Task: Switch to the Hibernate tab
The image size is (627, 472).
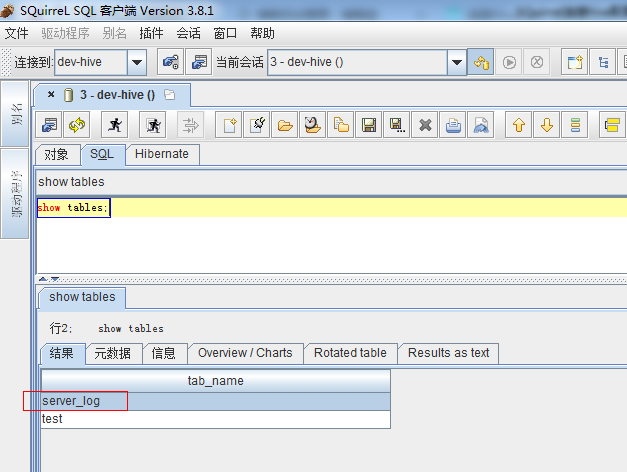Action: coord(162,154)
